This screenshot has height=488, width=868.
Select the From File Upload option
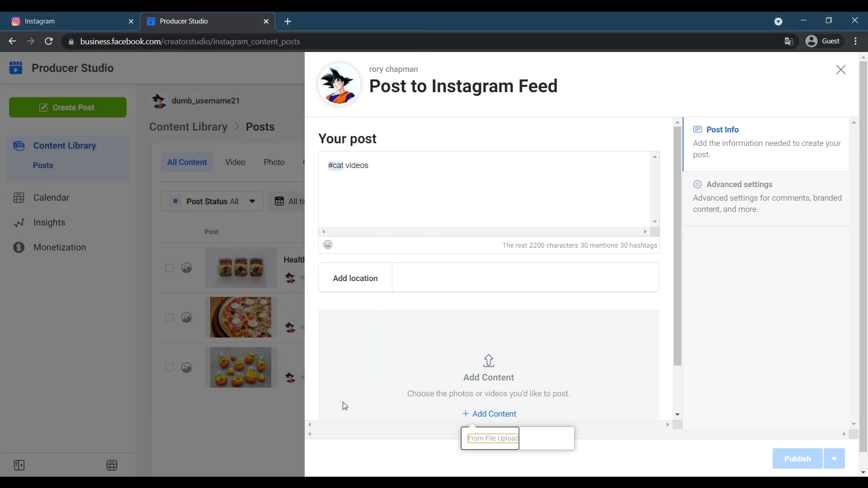(493, 438)
